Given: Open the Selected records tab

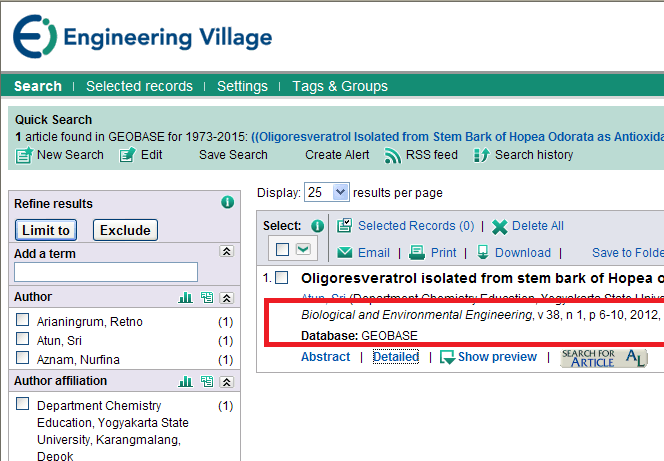Looking at the screenshot, I should click(x=139, y=86).
